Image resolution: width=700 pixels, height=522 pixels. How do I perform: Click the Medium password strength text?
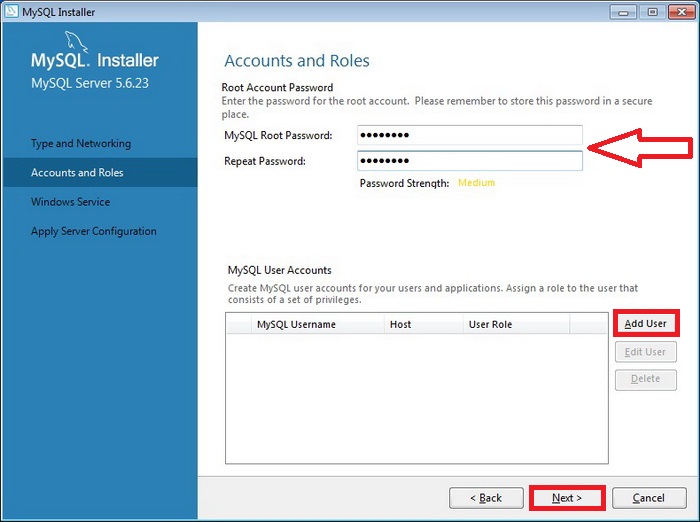click(x=476, y=183)
